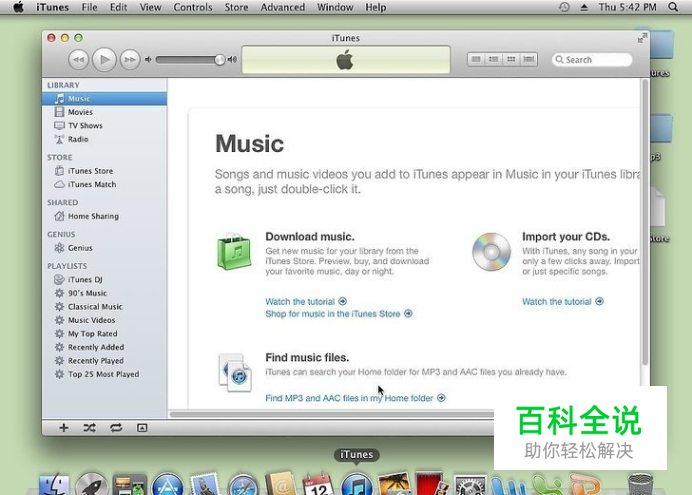Open the Controls menu
The image size is (692, 495).
pos(193,7)
